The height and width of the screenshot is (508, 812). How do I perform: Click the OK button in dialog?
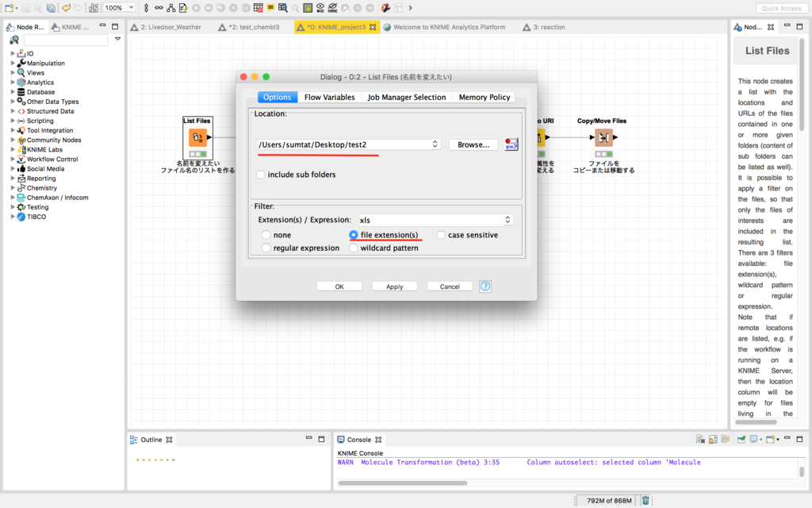[339, 287]
